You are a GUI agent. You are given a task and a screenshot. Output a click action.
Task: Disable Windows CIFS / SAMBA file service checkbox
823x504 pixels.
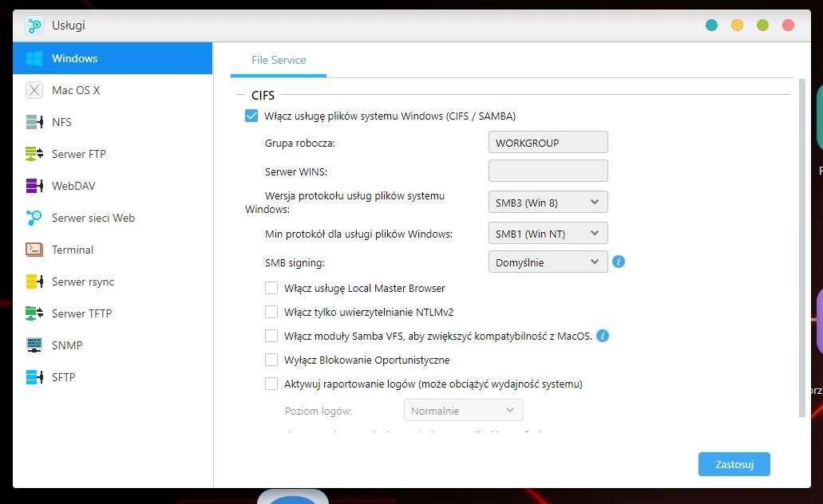pyautogui.click(x=252, y=116)
